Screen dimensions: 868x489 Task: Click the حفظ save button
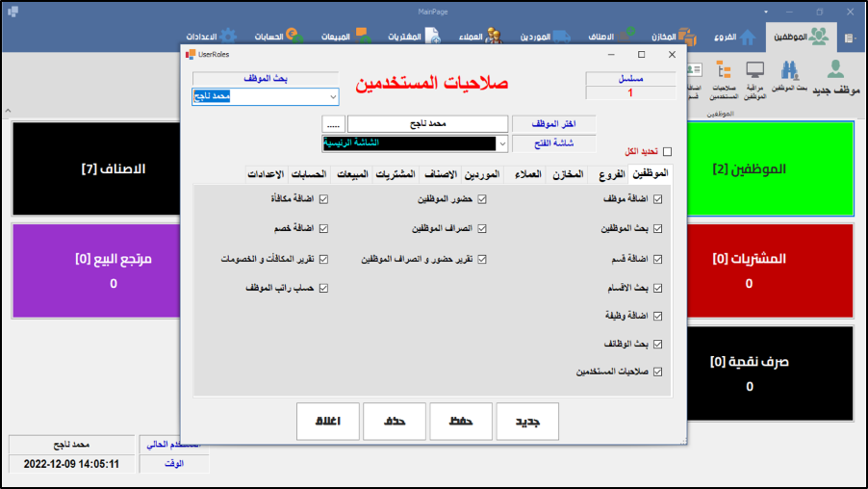point(461,422)
